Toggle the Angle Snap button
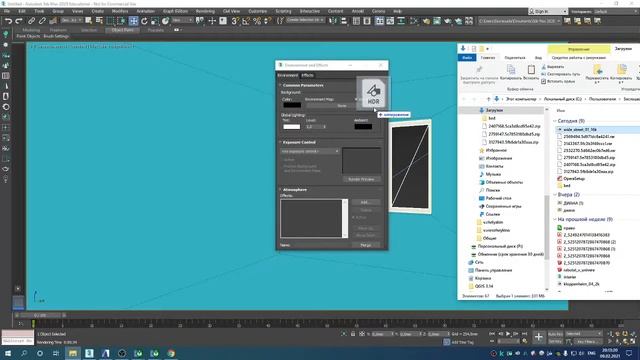Viewport: 640px width, 360px height. tap(246, 21)
